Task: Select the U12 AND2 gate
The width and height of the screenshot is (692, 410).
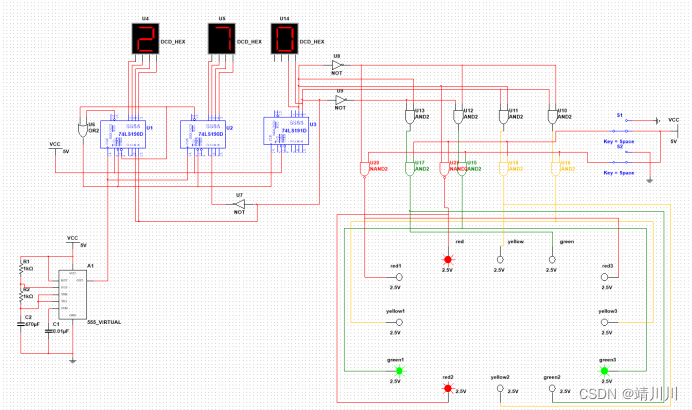Action: [458, 117]
